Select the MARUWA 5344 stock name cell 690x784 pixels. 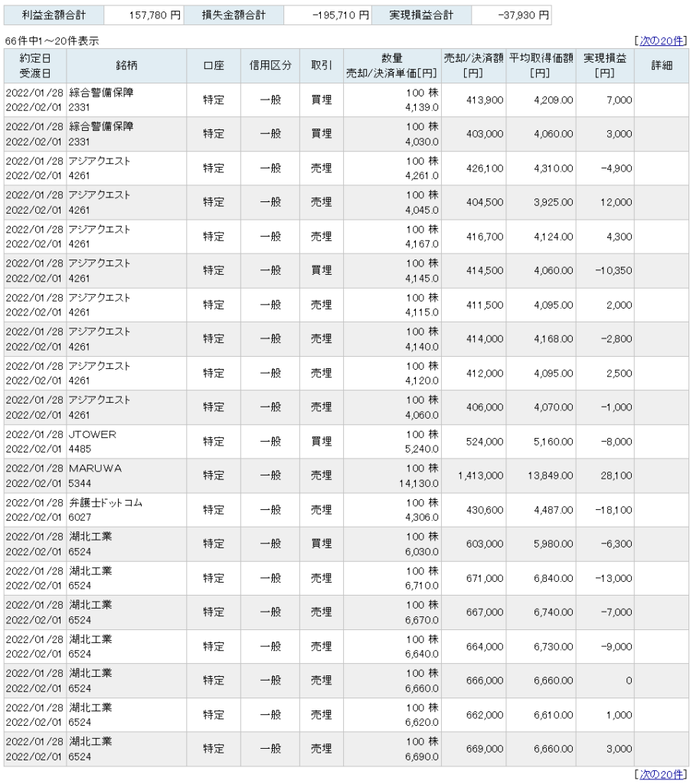coord(126,475)
